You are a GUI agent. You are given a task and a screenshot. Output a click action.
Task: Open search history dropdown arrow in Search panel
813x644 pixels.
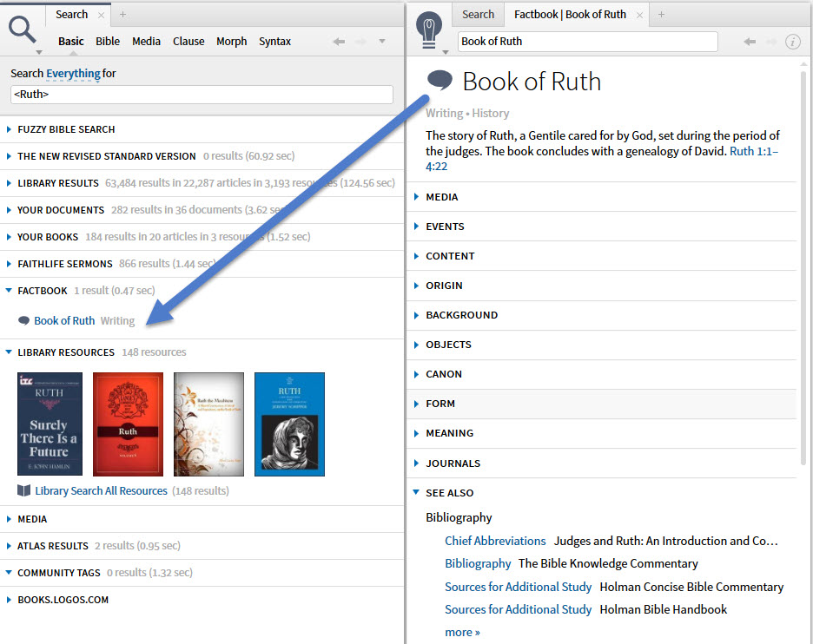[x=382, y=41]
